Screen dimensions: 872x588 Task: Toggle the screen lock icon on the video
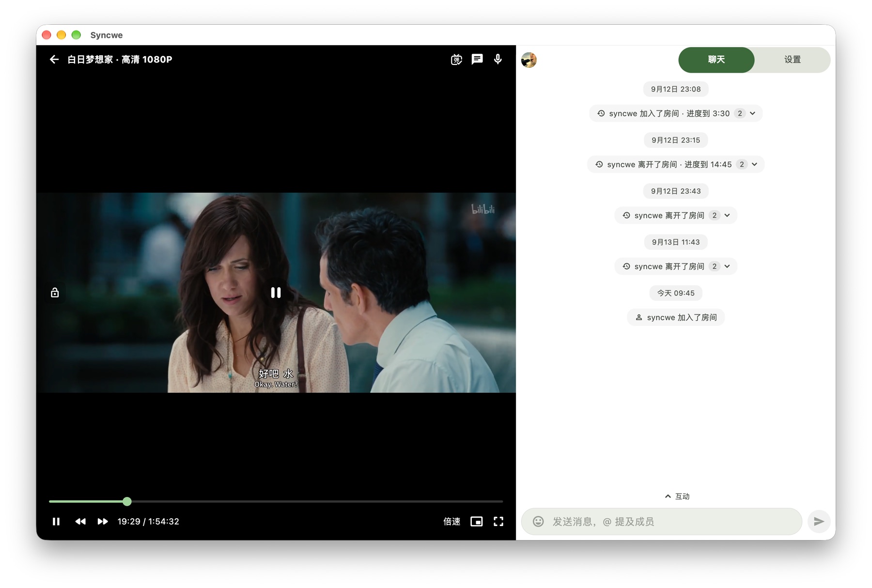pyautogui.click(x=55, y=293)
